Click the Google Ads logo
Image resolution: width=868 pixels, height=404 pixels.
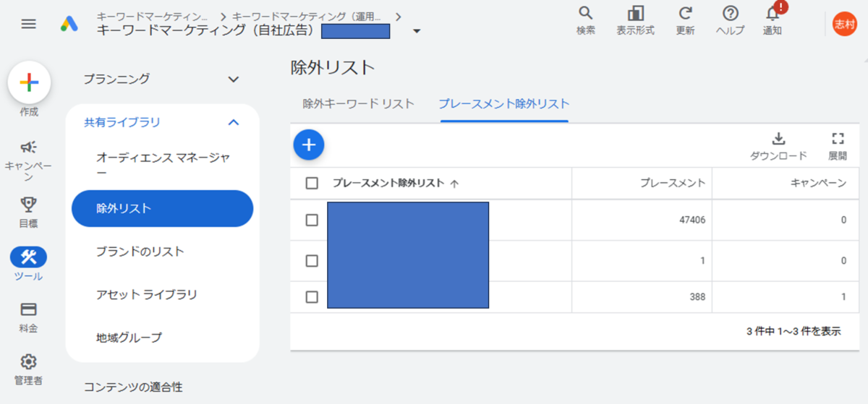tap(69, 24)
